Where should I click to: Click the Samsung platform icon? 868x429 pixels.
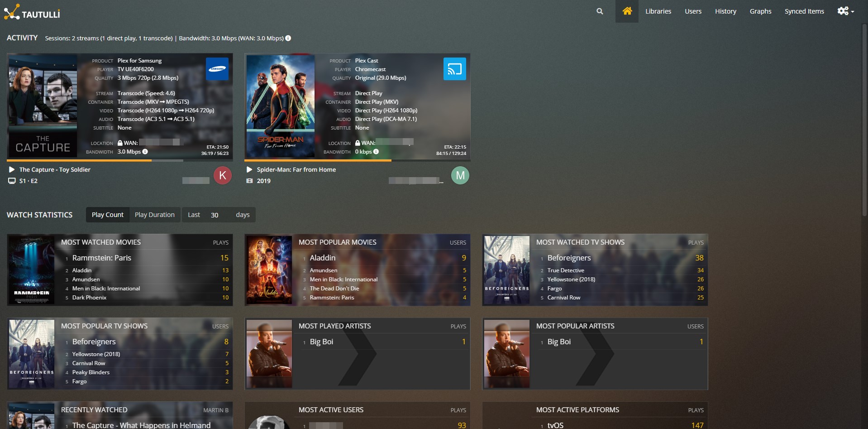coord(217,69)
